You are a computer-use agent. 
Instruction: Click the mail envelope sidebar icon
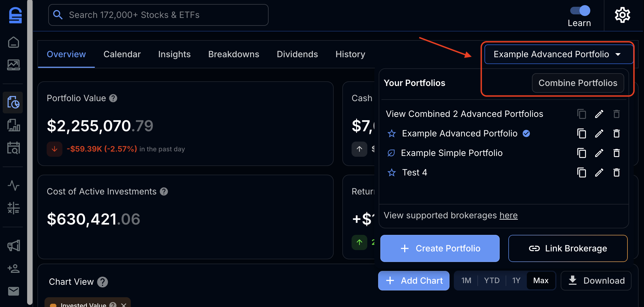tap(13, 291)
